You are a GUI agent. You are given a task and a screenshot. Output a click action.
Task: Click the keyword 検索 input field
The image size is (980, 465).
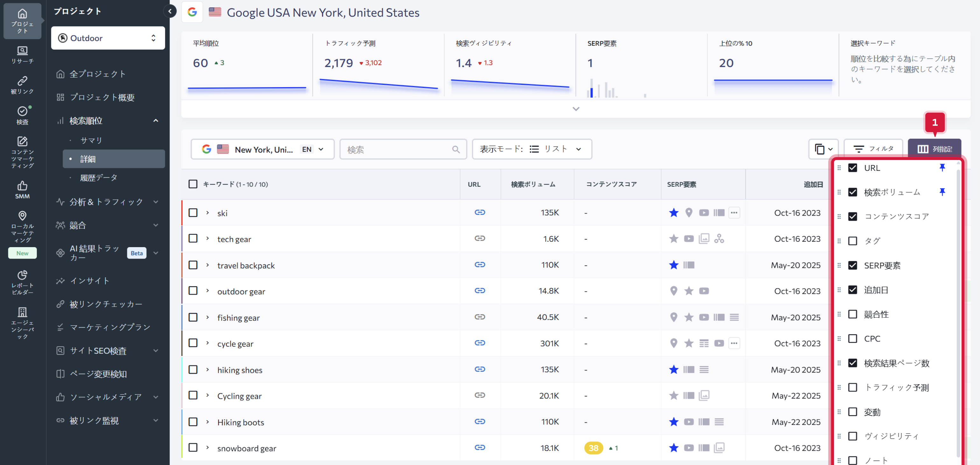coord(403,149)
